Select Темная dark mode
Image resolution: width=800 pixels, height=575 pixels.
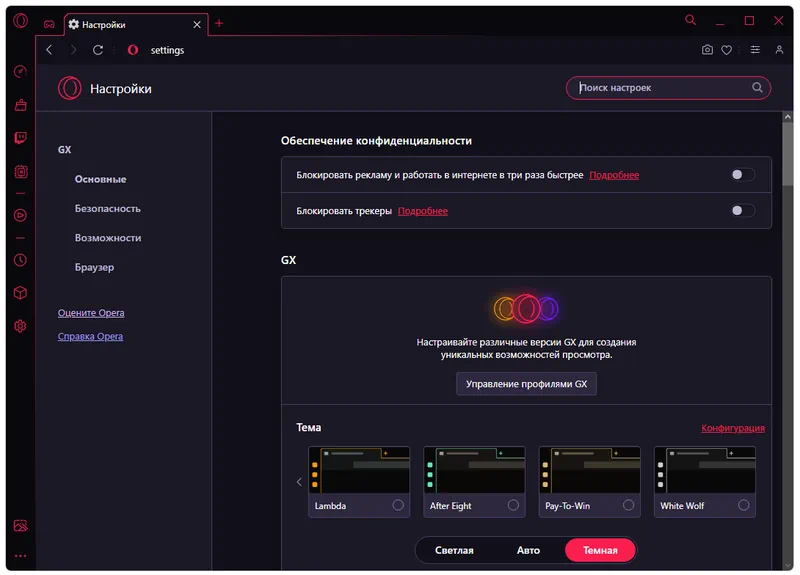[x=600, y=551]
